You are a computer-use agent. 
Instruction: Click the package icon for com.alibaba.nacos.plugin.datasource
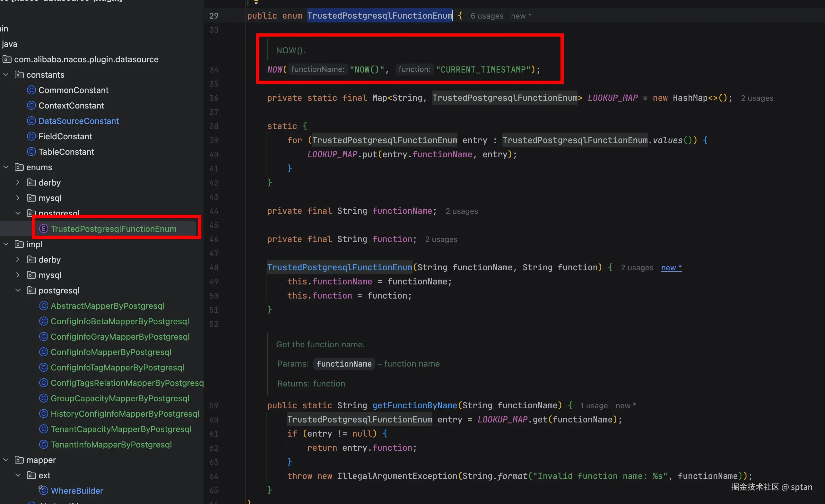point(7,59)
